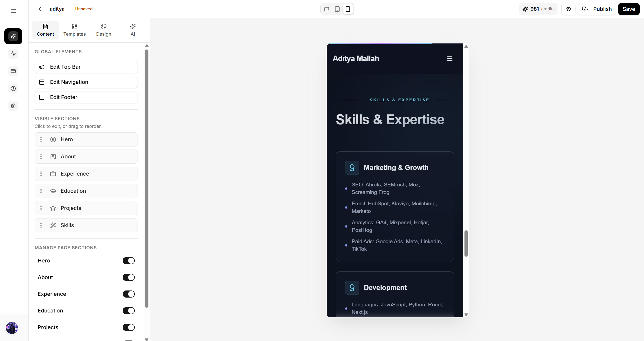
Task: Click the AI sparkle icon in sidebar
Action: click(x=13, y=36)
